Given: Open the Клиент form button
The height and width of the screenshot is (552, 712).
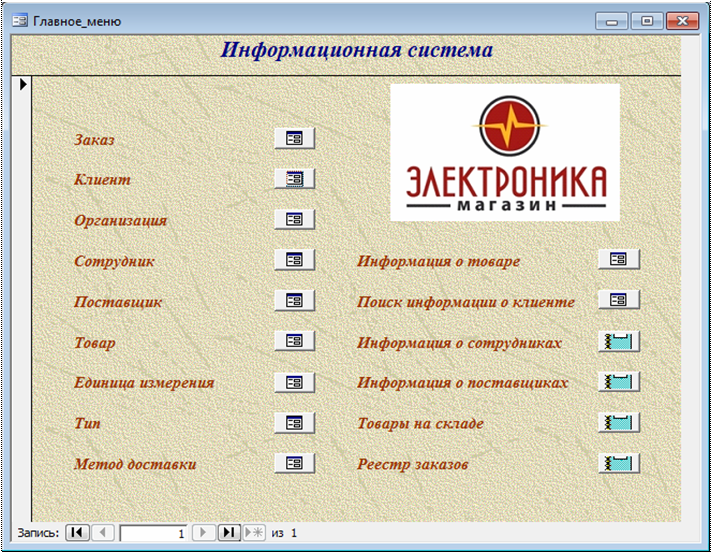Looking at the screenshot, I should (294, 179).
